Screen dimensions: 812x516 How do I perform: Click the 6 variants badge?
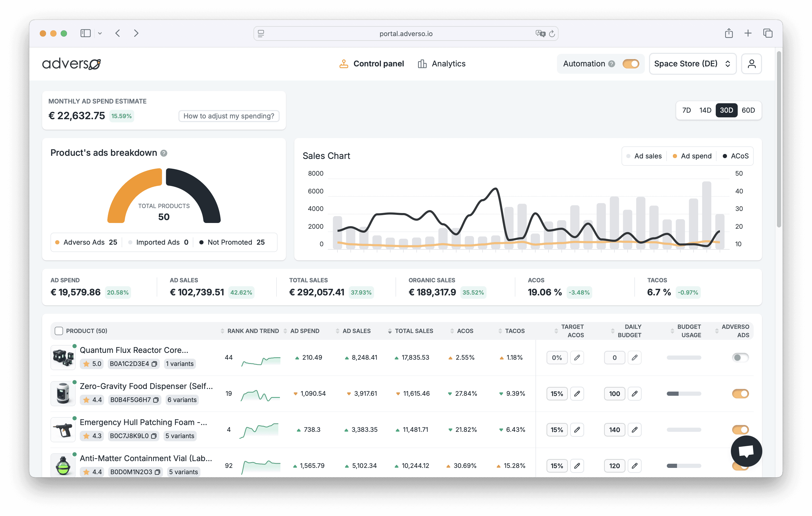(182, 400)
